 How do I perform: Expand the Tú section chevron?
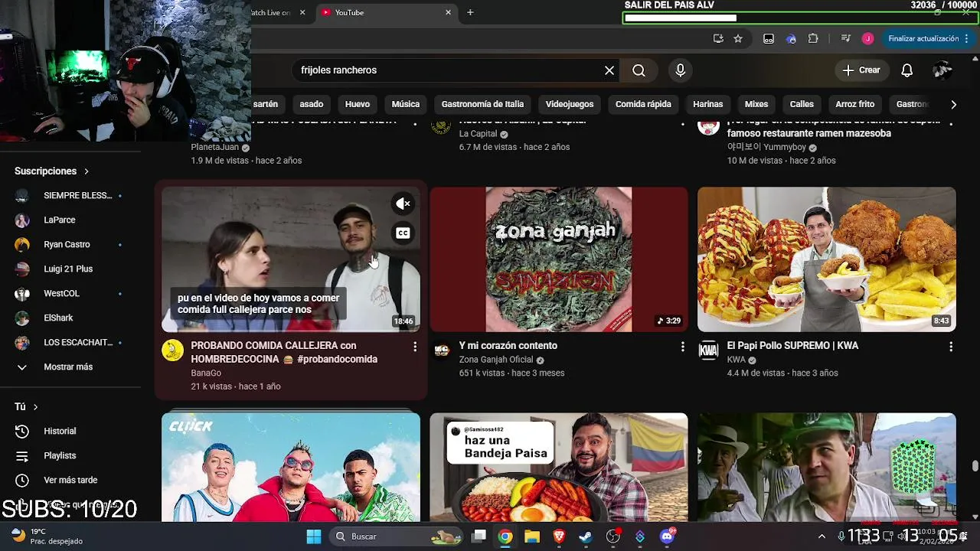35,407
